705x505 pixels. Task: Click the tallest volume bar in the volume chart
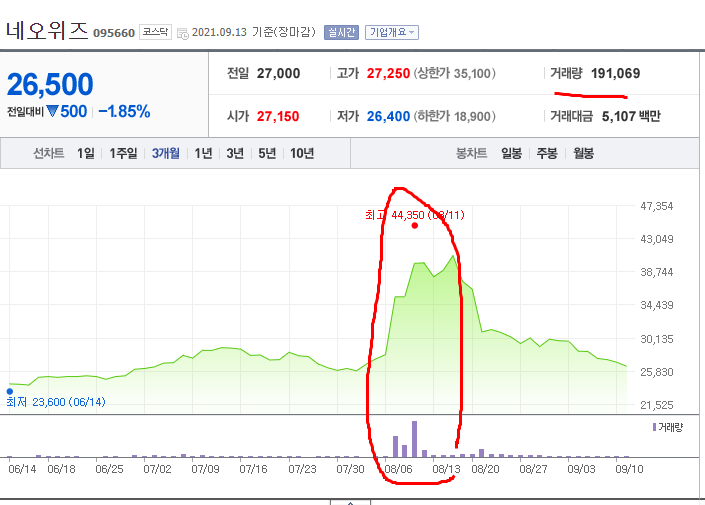click(x=415, y=439)
